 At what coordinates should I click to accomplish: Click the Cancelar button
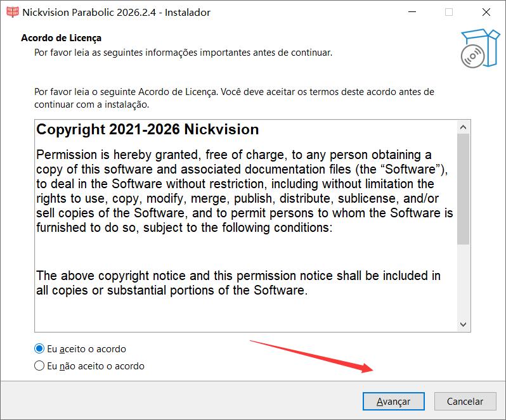465,401
